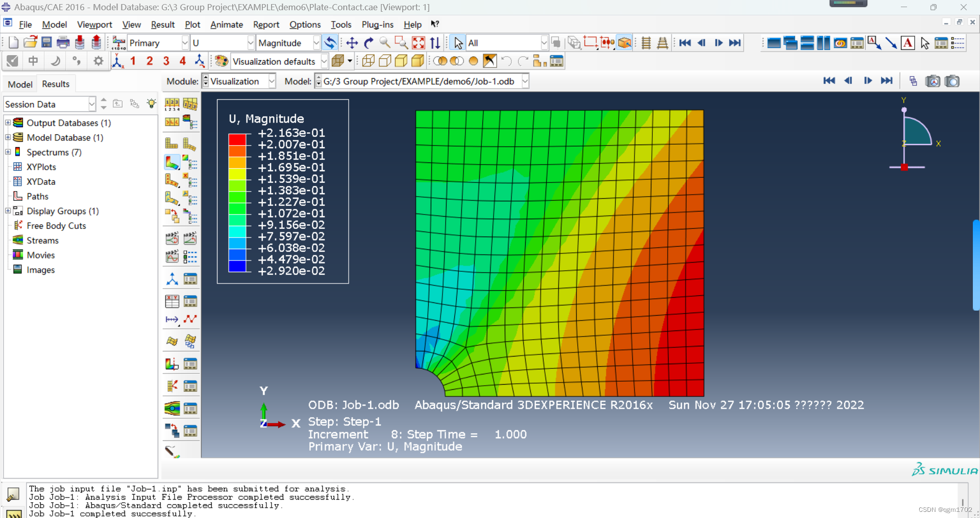Click the message area icon at bottom left
This screenshot has width=980, height=518.
click(x=13, y=493)
